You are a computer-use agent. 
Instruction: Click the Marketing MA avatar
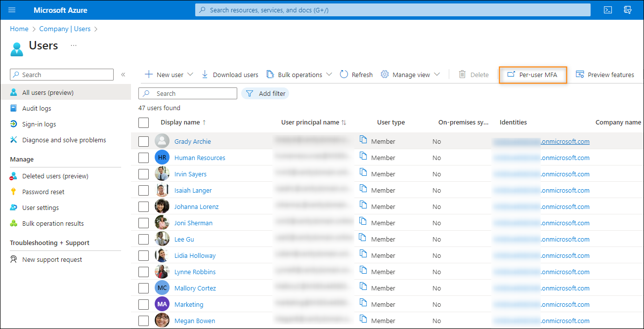(162, 304)
